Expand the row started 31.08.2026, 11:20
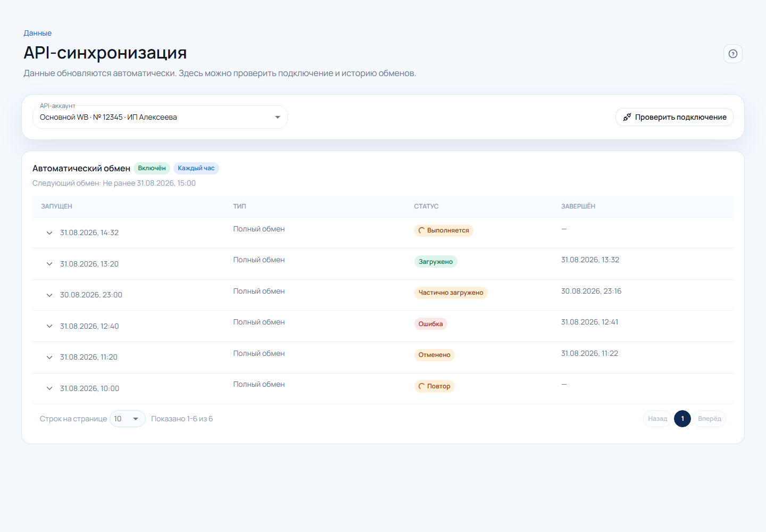This screenshot has width=766, height=532. (x=49, y=358)
